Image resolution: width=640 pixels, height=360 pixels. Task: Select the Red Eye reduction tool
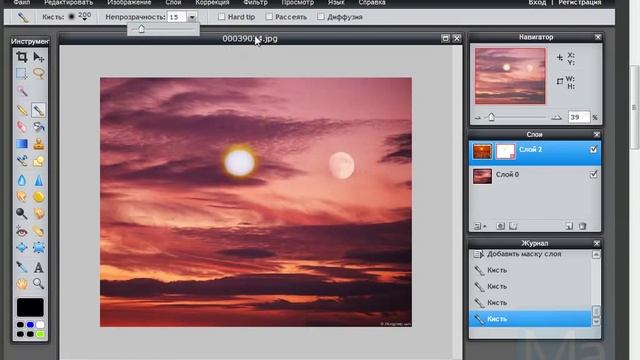[22, 231]
